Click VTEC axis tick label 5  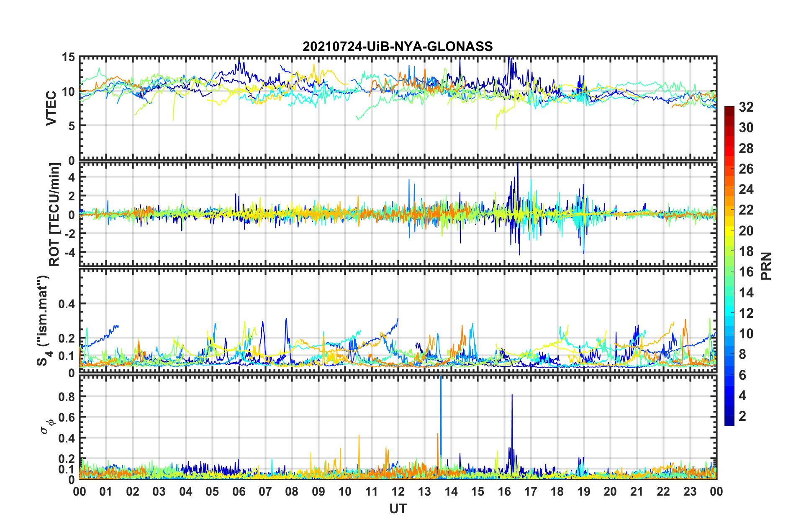[x=72, y=125]
